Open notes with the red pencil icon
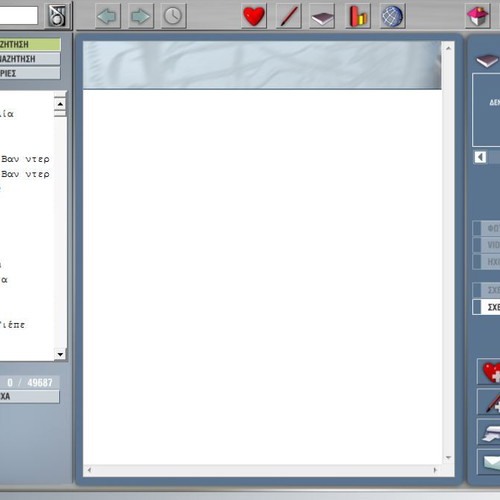This screenshot has width=500, height=500. pyautogui.click(x=289, y=16)
